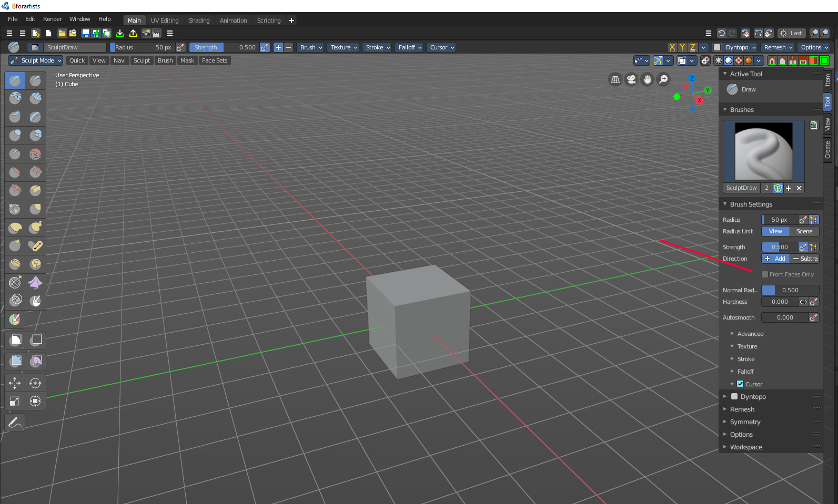The width and height of the screenshot is (838, 504).
Task: Click the zoom magnifier viewport icon
Action: coord(664,79)
